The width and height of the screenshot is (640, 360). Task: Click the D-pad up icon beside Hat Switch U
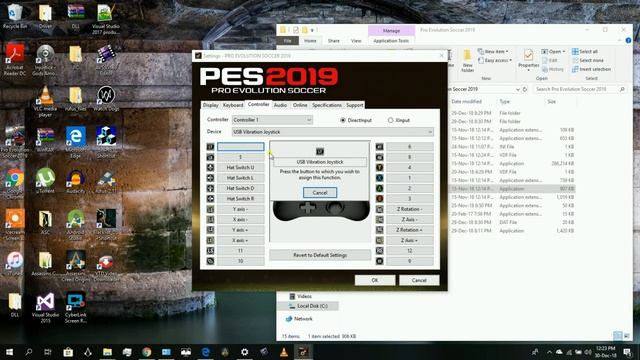(210, 167)
